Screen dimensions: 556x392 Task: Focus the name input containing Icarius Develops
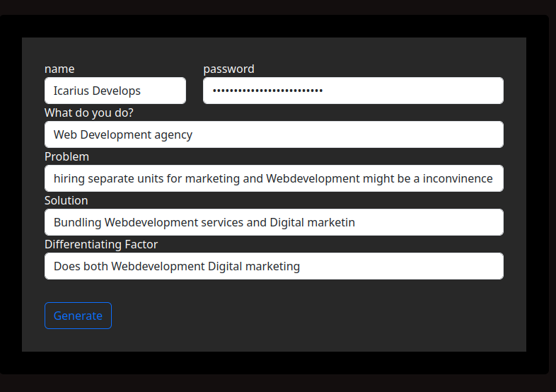pos(115,91)
